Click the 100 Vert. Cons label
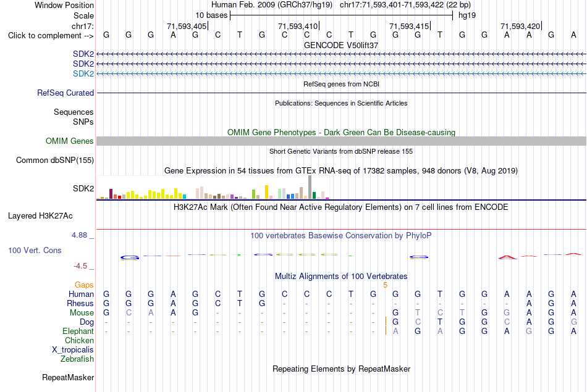 tap(35, 250)
